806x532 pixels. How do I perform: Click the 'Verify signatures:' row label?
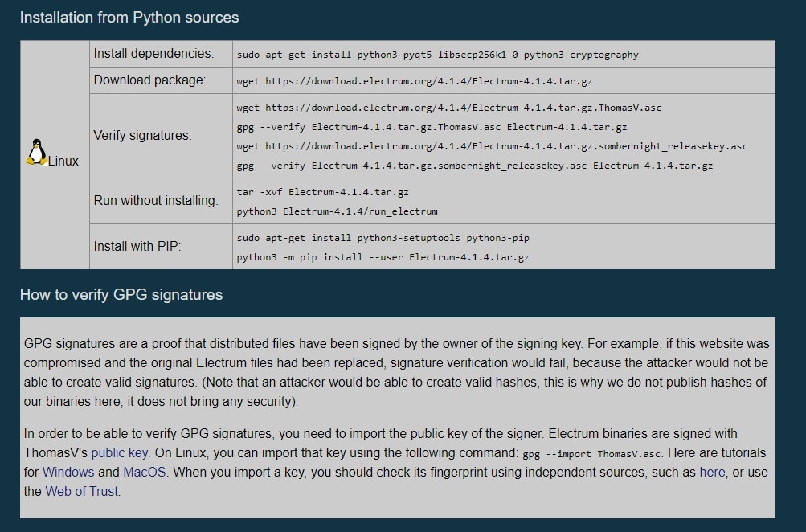coord(142,135)
